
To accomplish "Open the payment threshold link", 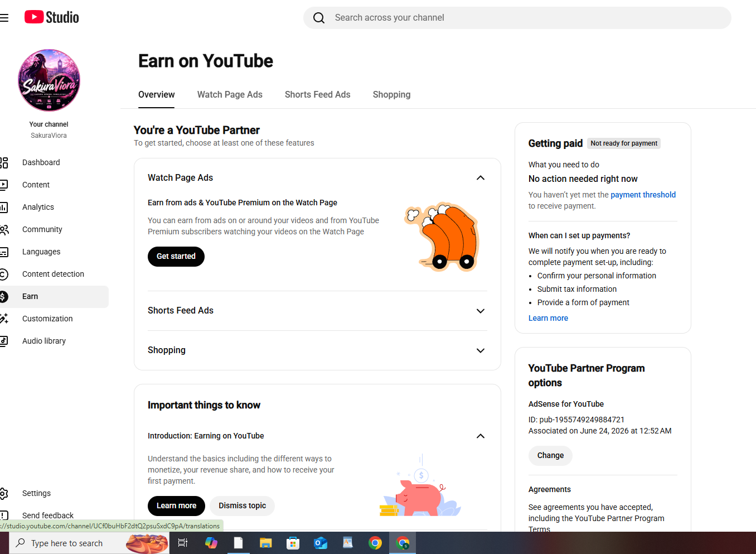I will (643, 195).
